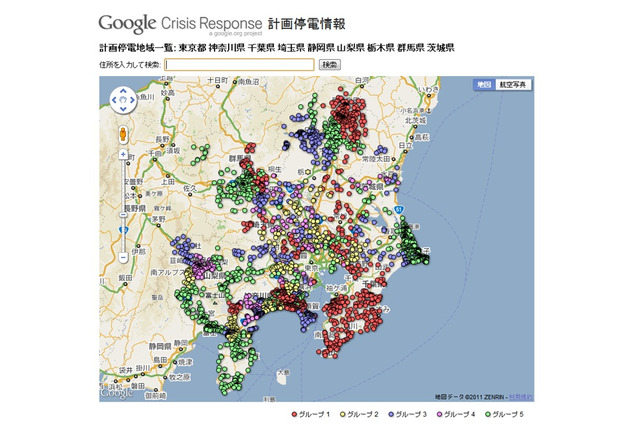
Task: Click the 掛川 city label on map
Action: (143, 368)
